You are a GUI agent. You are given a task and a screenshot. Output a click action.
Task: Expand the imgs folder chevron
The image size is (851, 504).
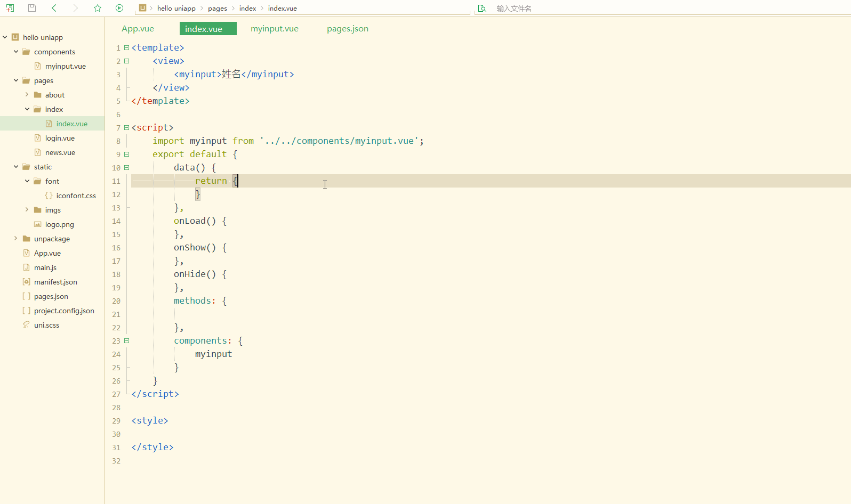pos(27,210)
